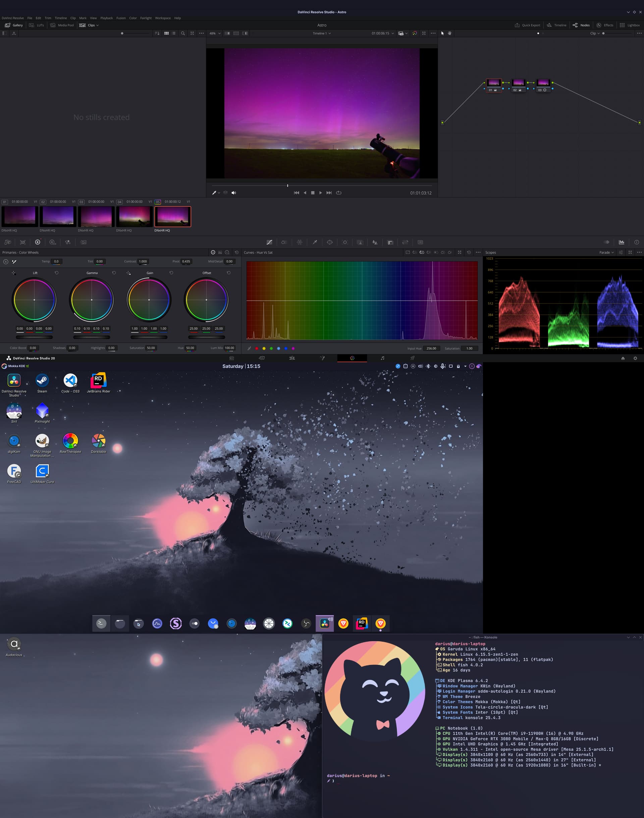Expand the Timeline 1 dropdown

click(x=322, y=33)
